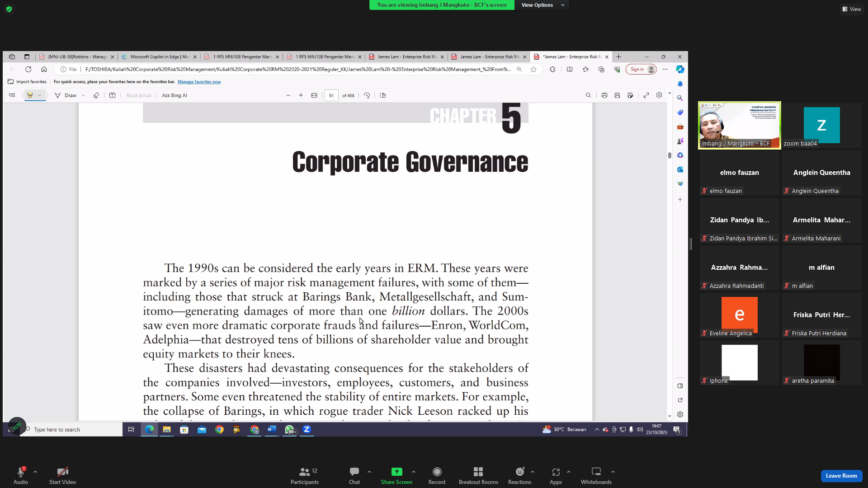Open Breakout Rooms
This screenshot has width=868, height=488.
(x=478, y=475)
